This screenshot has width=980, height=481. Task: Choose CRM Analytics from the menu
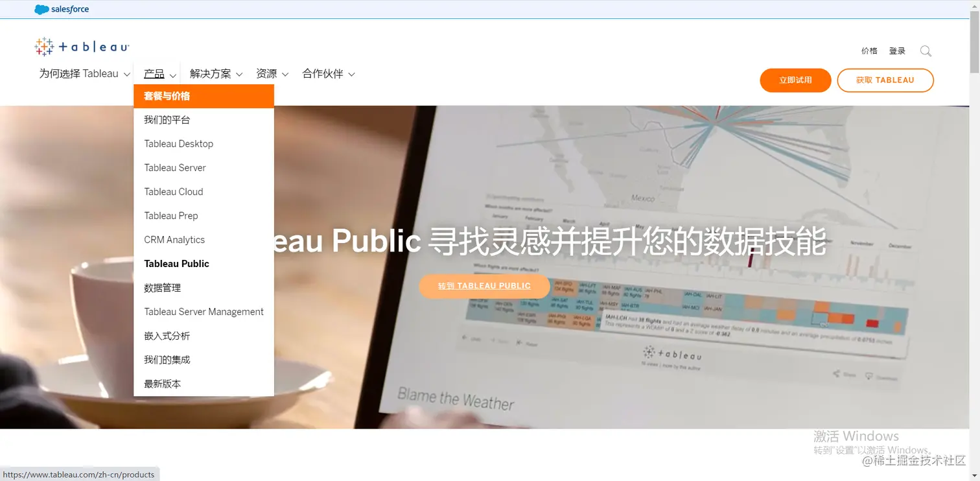pyautogui.click(x=204, y=240)
